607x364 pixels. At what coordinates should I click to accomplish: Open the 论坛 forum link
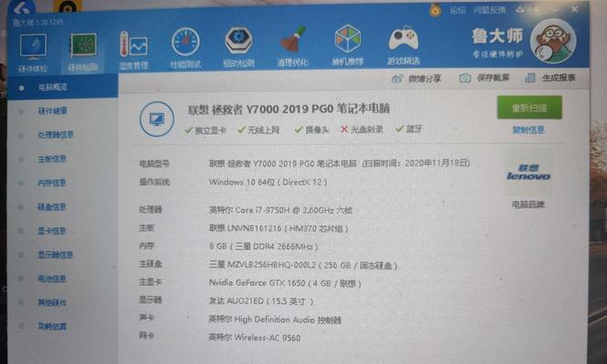458,10
